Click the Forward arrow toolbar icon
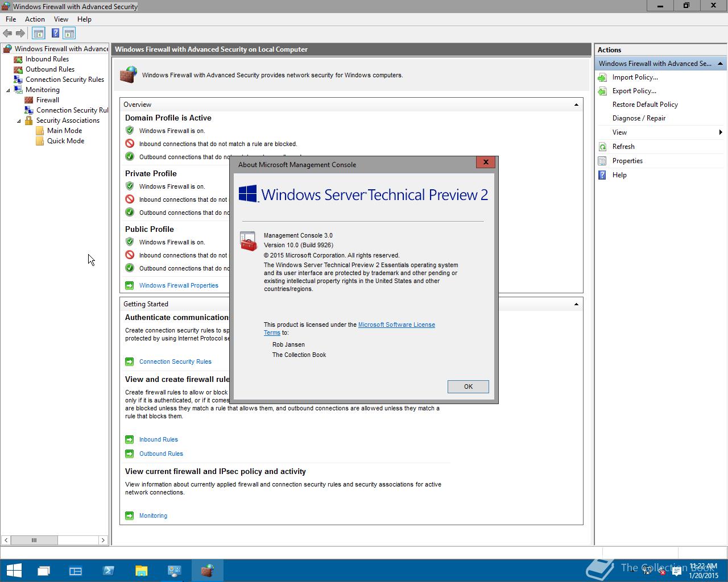This screenshot has height=582, width=728. pyautogui.click(x=20, y=34)
